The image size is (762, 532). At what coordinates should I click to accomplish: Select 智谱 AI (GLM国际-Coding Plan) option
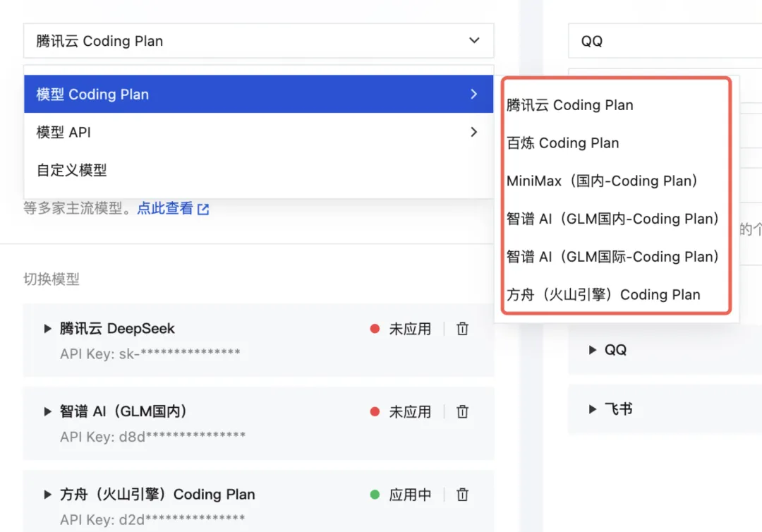[x=612, y=257]
